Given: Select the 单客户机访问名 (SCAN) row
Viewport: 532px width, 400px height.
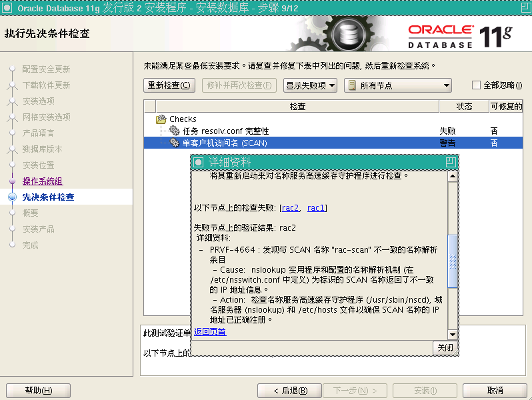Looking at the screenshot, I should tap(333, 143).
